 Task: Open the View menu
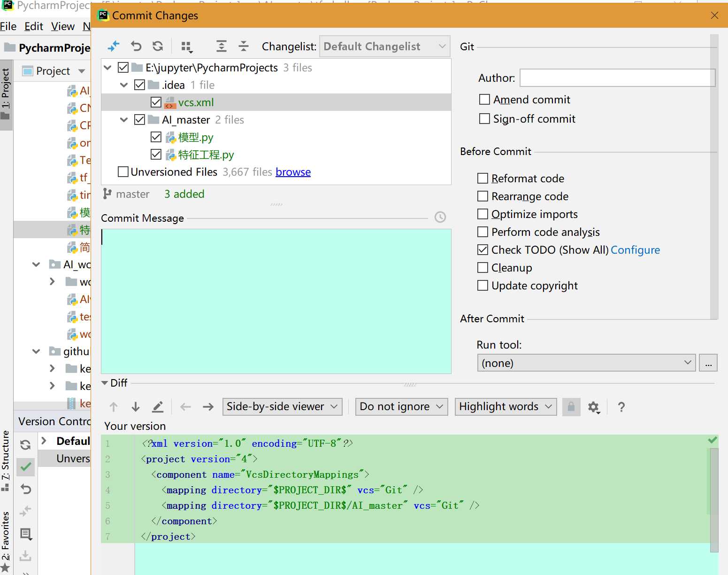click(x=63, y=26)
